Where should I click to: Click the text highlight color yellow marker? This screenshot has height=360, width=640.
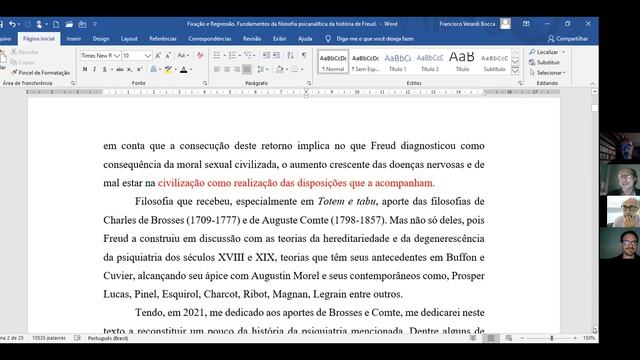point(168,69)
